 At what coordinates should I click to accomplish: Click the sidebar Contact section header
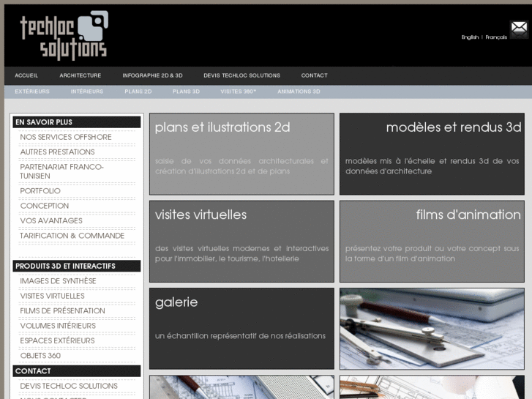(x=77, y=371)
